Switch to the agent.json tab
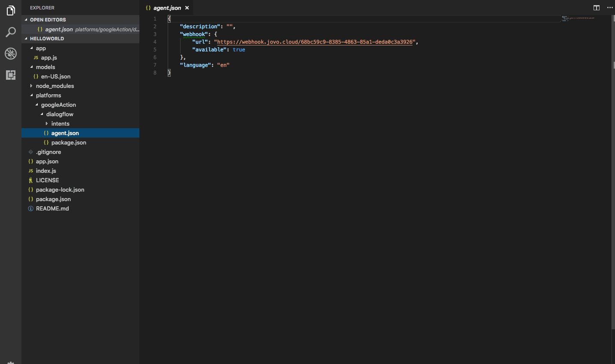The height and width of the screenshot is (364, 615). click(x=167, y=8)
